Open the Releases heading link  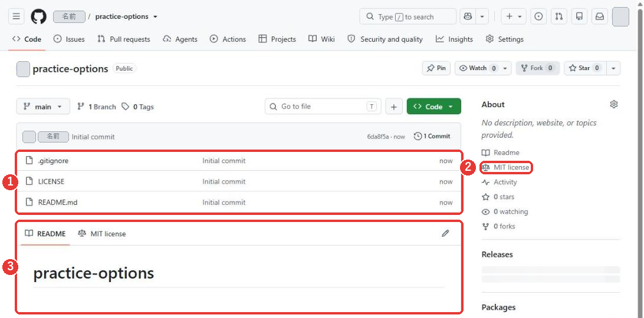(497, 254)
